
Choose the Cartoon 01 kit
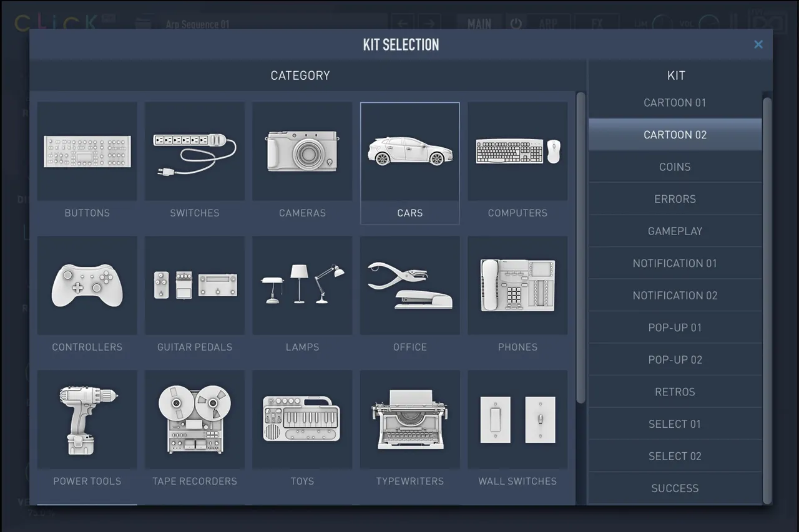tap(675, 103)
